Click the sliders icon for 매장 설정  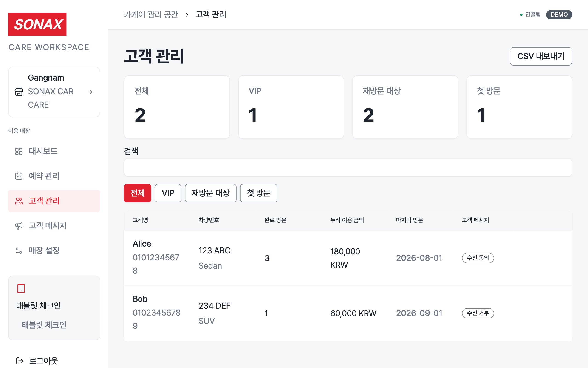[x=19, y=250]
